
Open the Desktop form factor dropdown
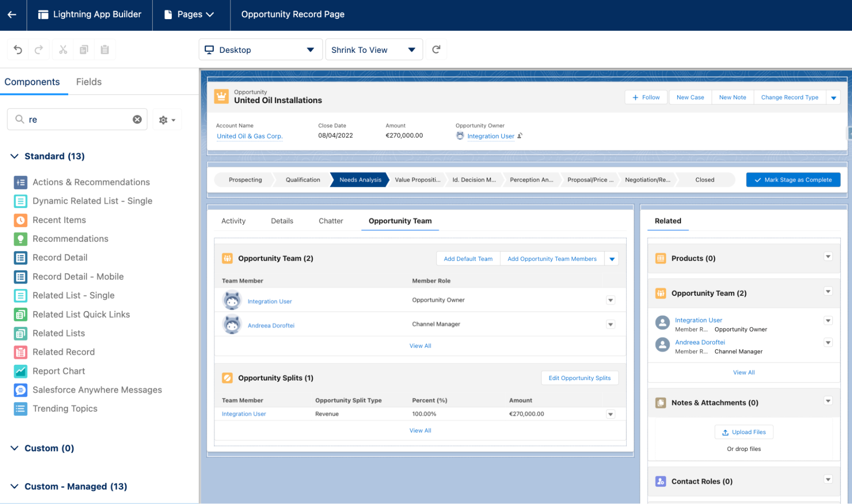click(x=260, y=50)
